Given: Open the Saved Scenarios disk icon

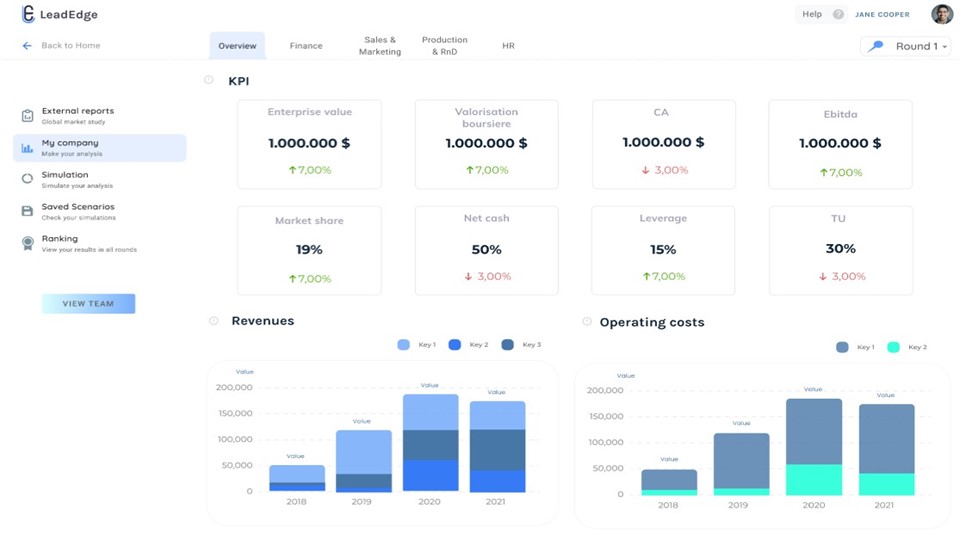Looking at the screenshot, I should (x=27, y=211).
